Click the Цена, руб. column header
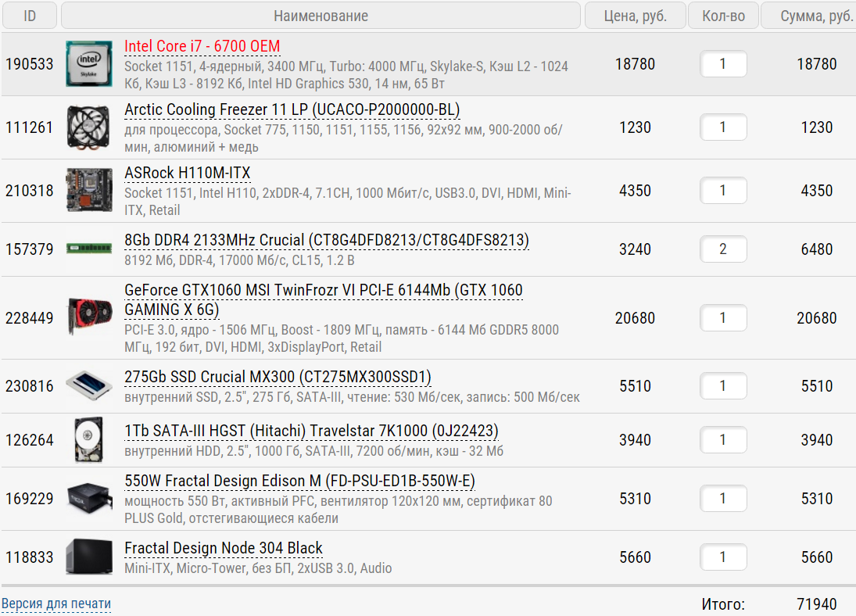Image resolution: width=856 pixels, height=616 pixels. pyautogui.click(x=636, y=16)
